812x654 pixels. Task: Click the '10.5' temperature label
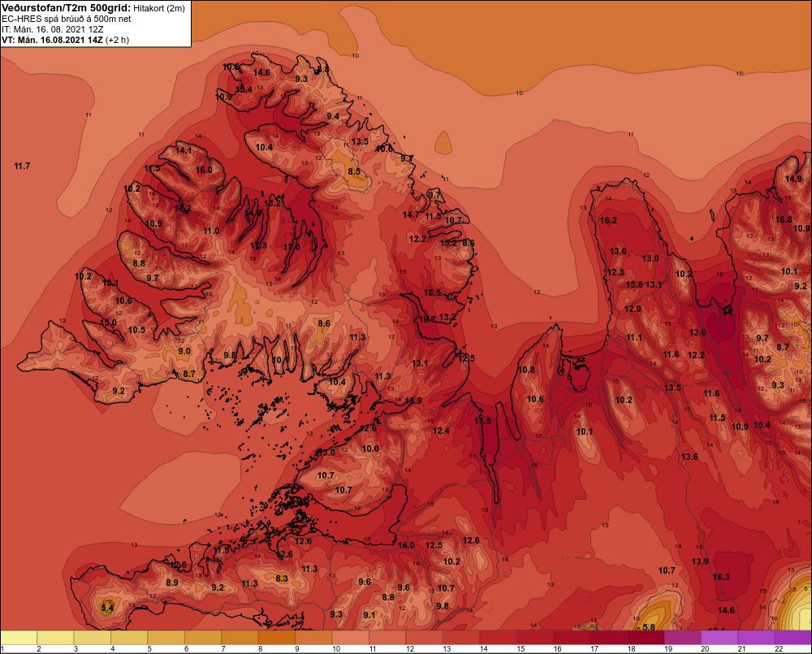[136, 330]
